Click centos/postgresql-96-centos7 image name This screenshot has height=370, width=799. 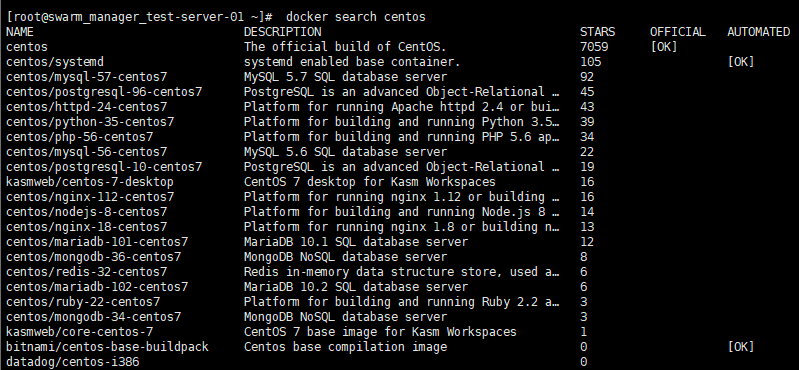point(104,92)
